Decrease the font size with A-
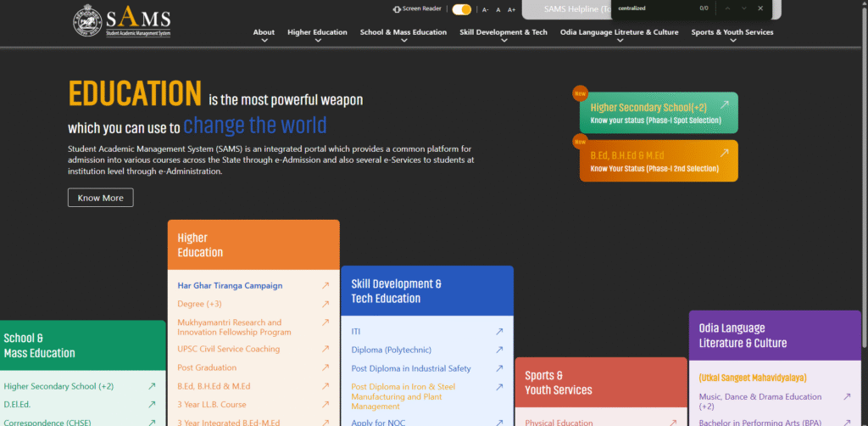The height and width of the screenshot is (426, 868). 486,10
